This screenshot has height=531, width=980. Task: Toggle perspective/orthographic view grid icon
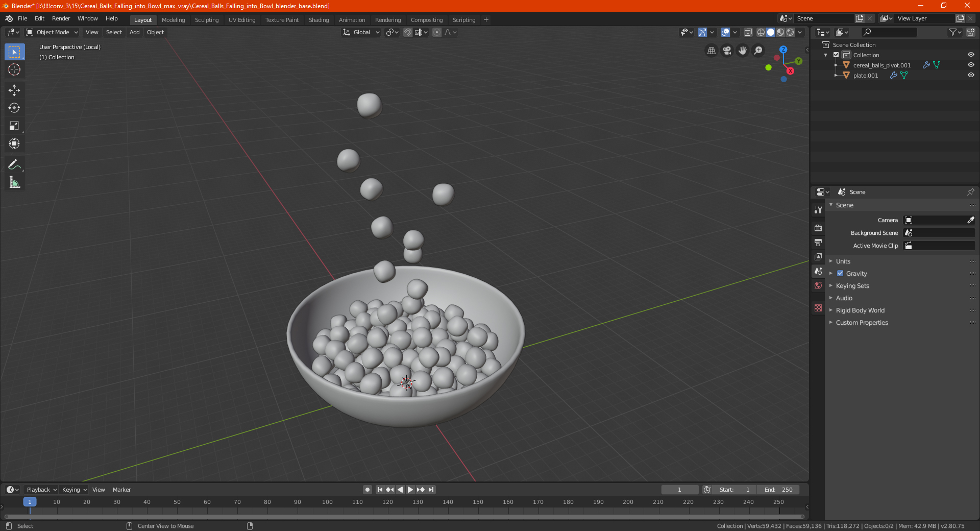coord(711,51)
